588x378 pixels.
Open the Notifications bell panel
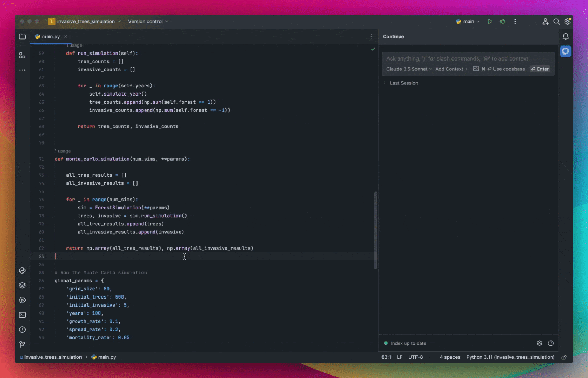566,37
